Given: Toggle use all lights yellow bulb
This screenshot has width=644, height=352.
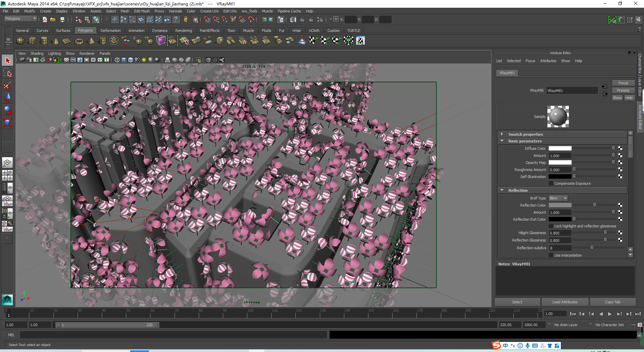Looking at the screenshot, I should click(144, 60).
